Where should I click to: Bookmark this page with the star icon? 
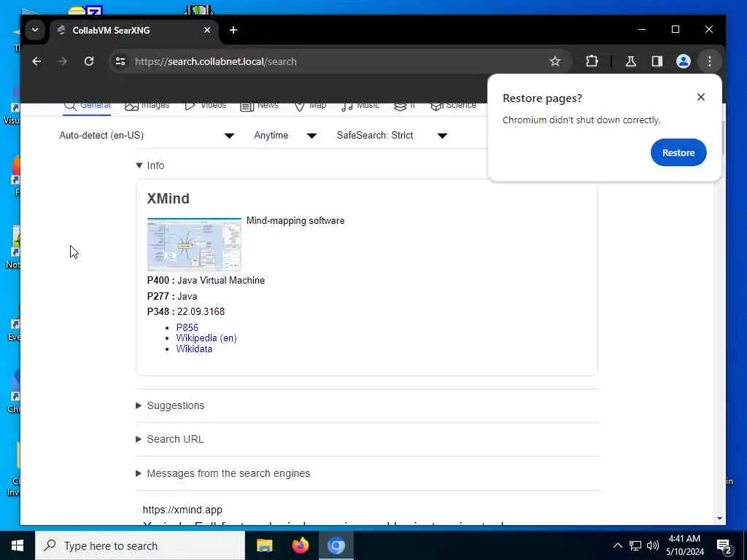(x=554, y=61)
